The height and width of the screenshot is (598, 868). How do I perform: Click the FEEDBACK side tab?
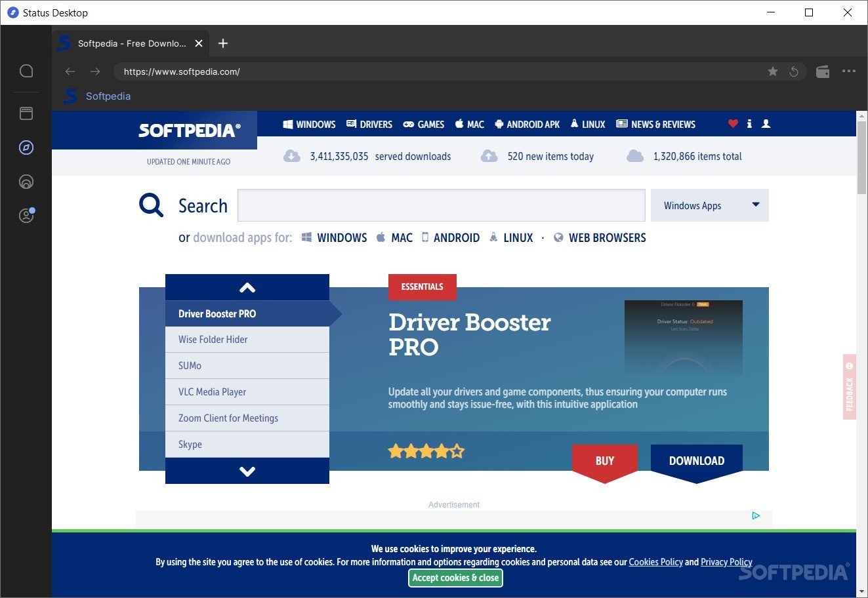[x=850, y=387]
